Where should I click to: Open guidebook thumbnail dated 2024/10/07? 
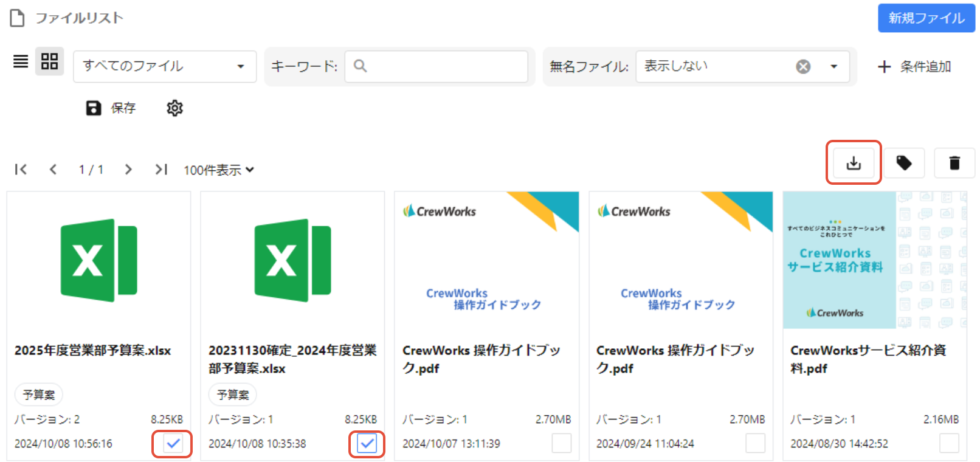(487, 260)
